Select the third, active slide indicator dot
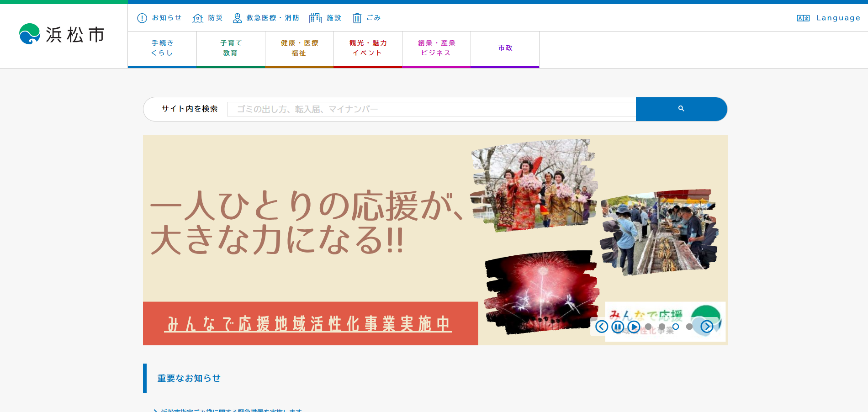868x412 pixels. (x=676, y=327)
